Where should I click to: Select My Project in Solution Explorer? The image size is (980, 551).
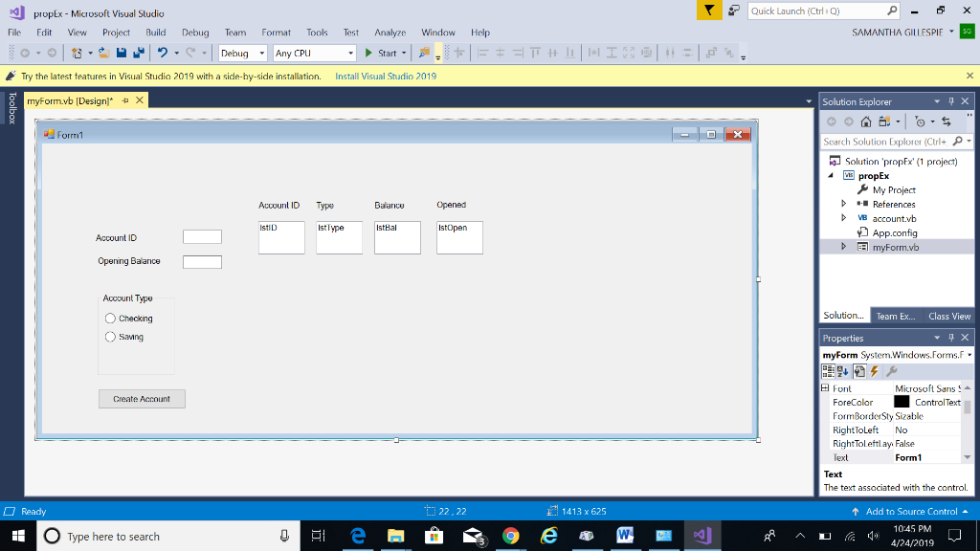(x=894, y=190)
